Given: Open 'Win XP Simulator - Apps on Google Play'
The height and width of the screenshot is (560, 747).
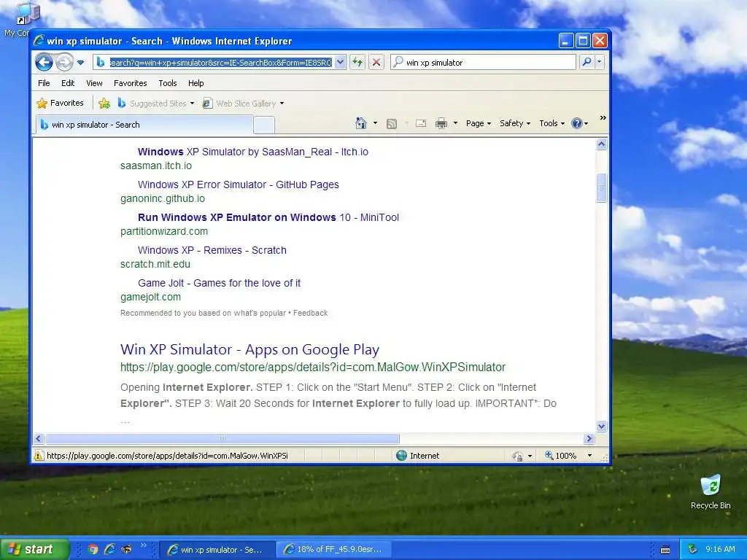Looking at the screenshot, I should (x=249, y=349).
